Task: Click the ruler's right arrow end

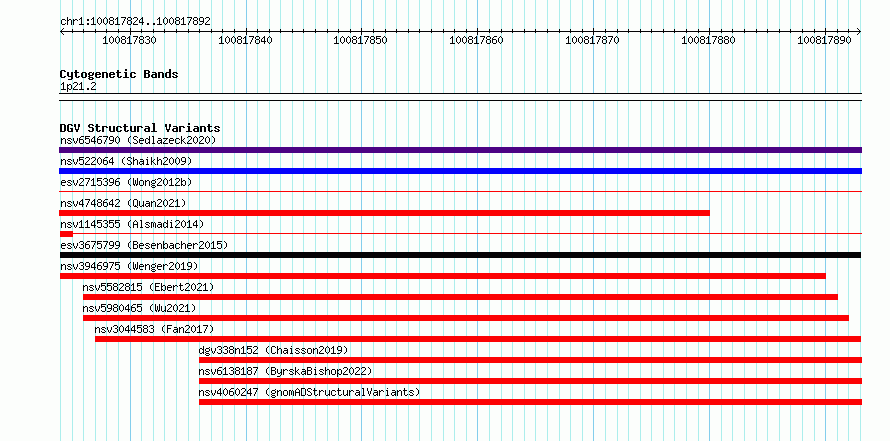Action: [x=859, y=32]
